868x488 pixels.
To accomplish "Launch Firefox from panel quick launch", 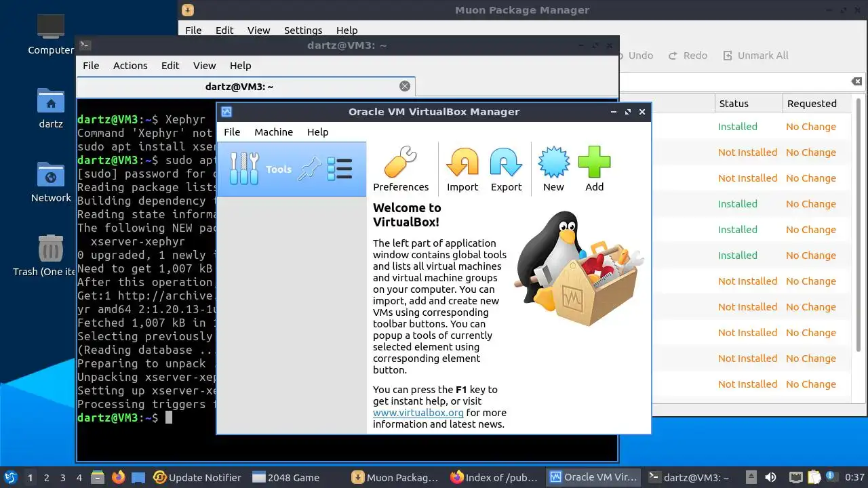I will pos(119,477).
